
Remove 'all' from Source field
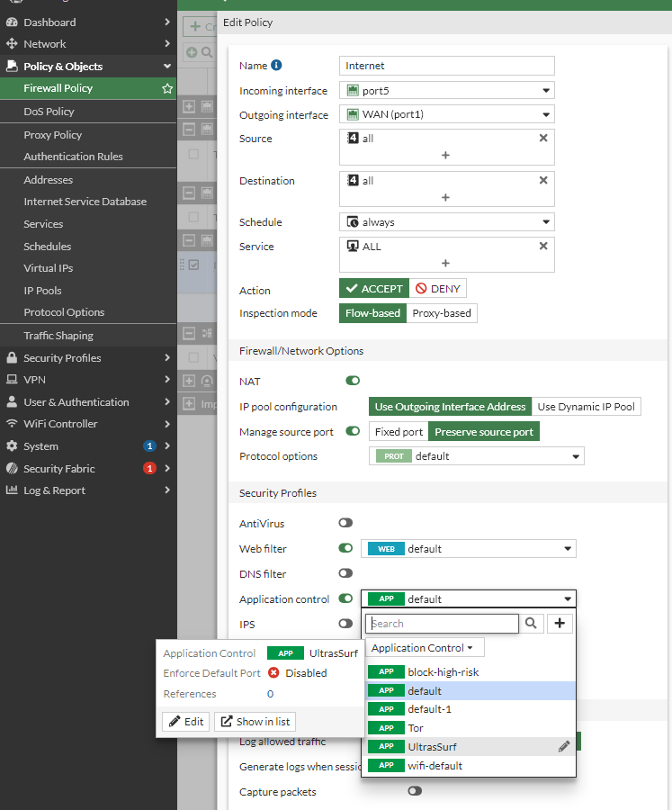point(542,139)
